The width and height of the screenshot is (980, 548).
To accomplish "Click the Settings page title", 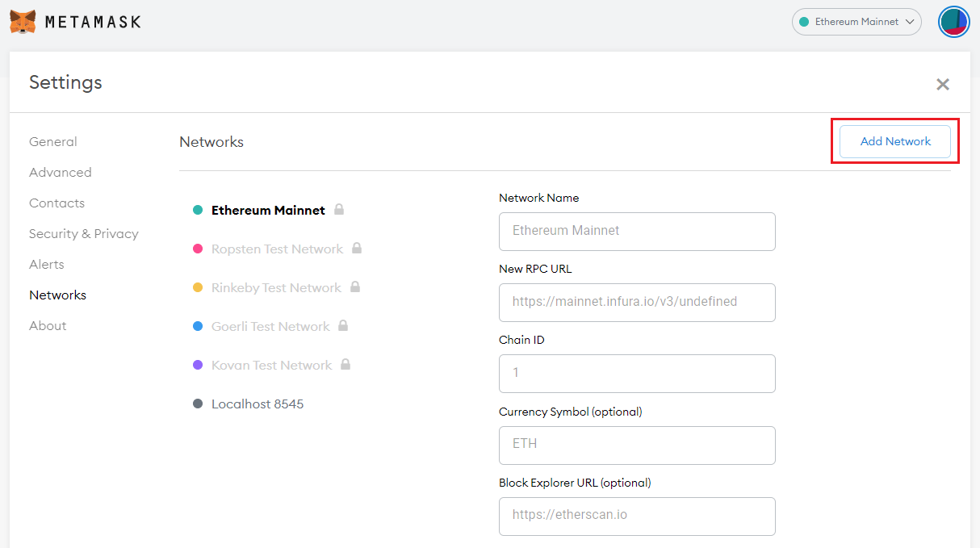I will point(65,82).
